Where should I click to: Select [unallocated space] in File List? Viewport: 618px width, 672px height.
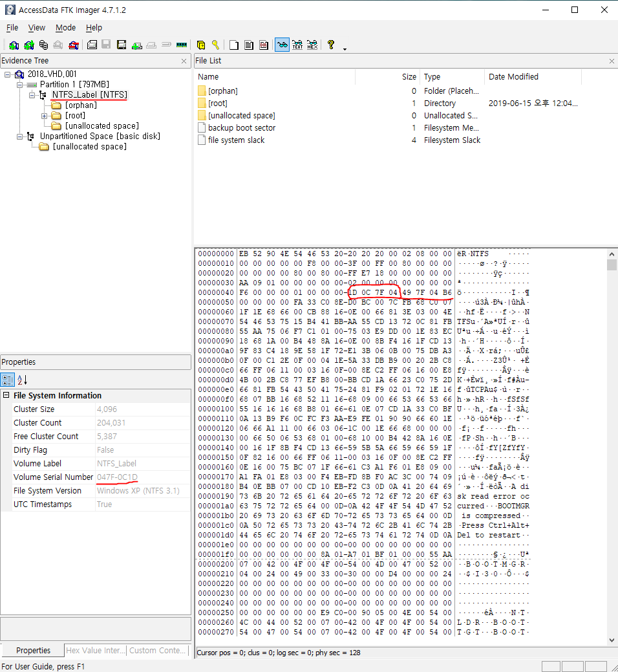coord(242,116)
